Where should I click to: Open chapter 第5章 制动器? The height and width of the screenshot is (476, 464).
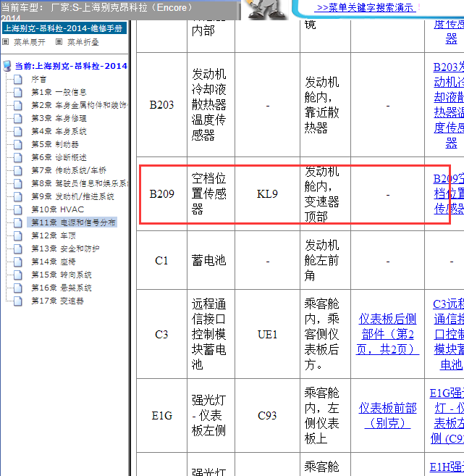[55, 144]
